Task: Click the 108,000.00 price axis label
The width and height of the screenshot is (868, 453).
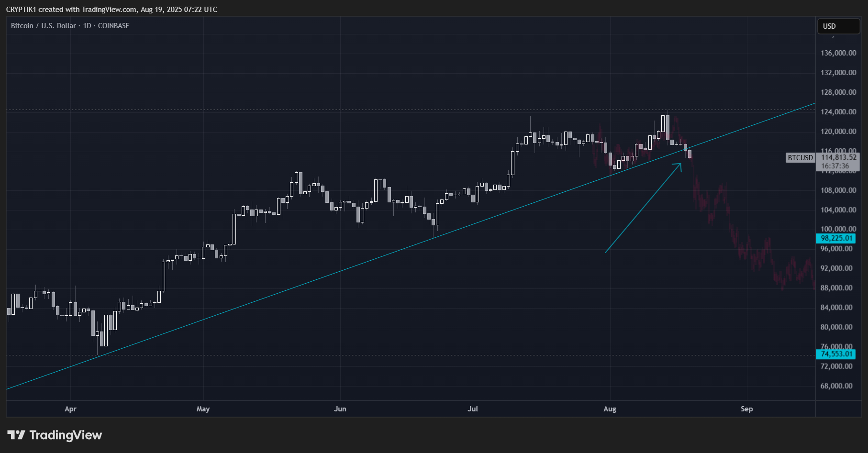Action: (838, 190)
